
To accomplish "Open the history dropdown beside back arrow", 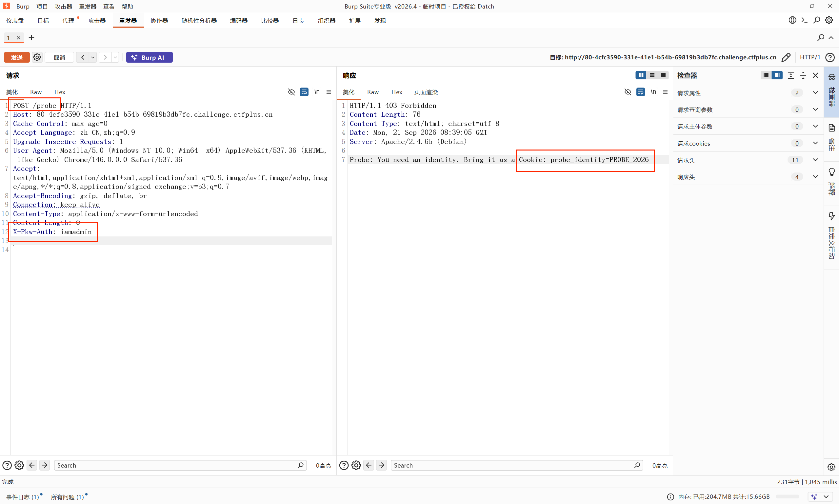I will (x=93, y=57).
